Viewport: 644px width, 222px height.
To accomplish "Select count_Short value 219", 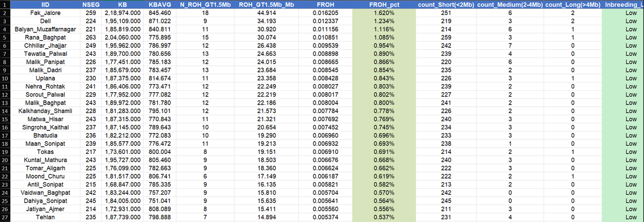I will pyautogui.click(x=445, y=20).
